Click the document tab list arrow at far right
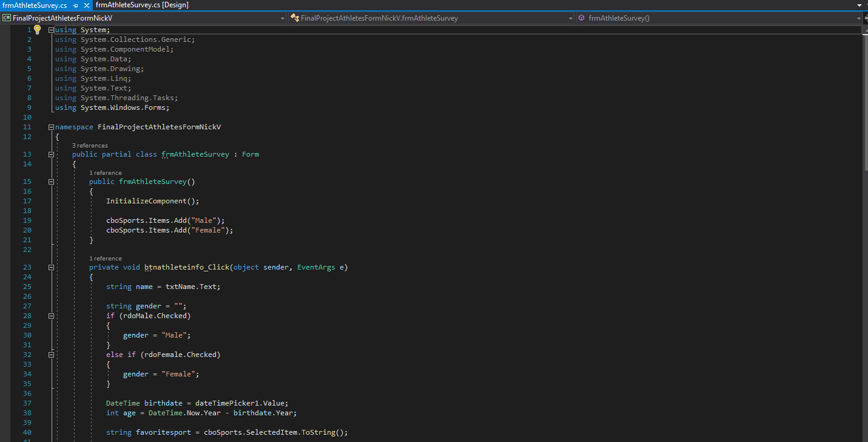The image size is (868, 442). (x=861, y=5)
